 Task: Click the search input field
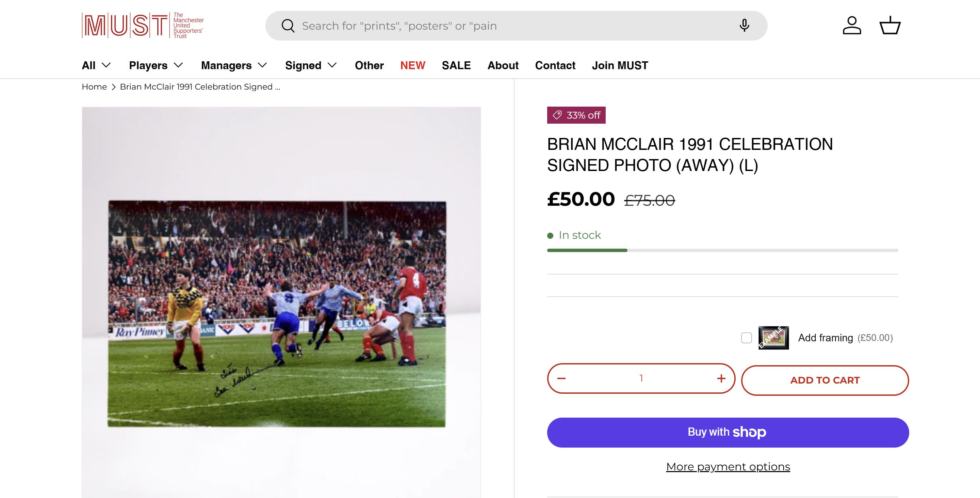(x=513, y=26)
